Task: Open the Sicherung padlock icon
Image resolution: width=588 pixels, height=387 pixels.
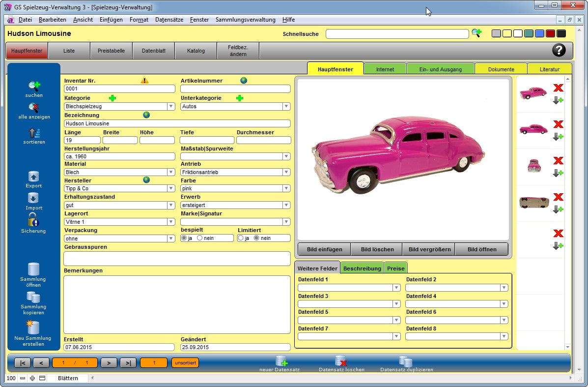Action: point(33,220)
